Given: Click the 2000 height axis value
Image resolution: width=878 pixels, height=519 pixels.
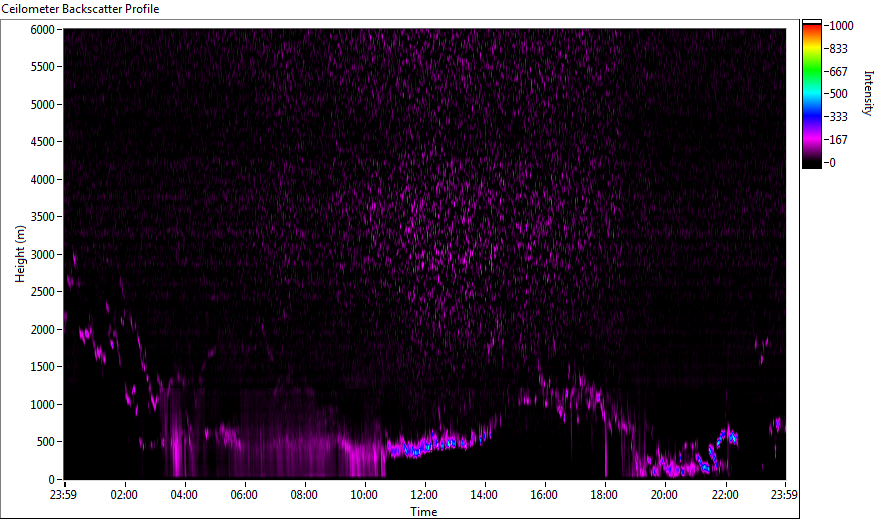Looking at the screenshot, I should point(43,330).
